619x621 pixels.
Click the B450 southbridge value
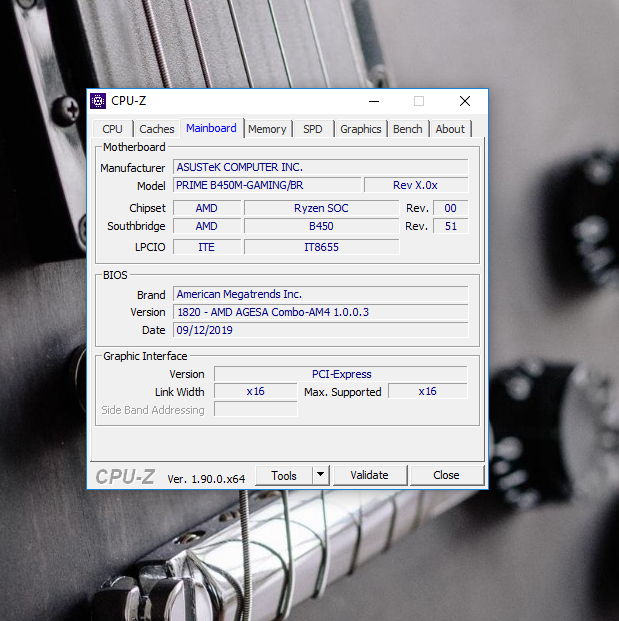click(x=321, y=226)
